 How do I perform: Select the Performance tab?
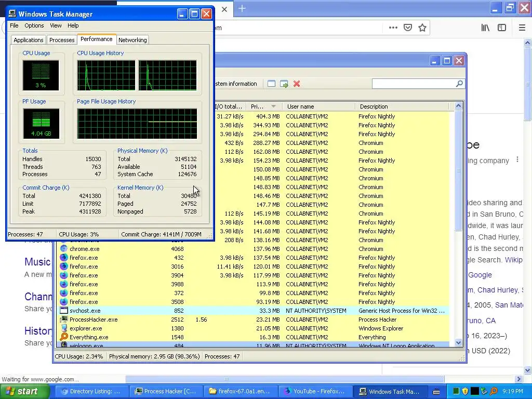click(x=96, y=39)
